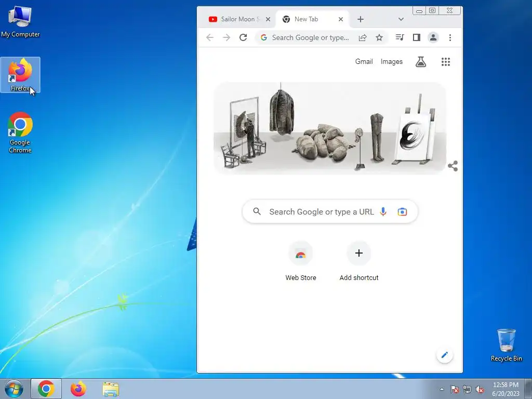Customize this page with pencil button
The height and width of the screenshot is (399, 532).
pos(445,355)
